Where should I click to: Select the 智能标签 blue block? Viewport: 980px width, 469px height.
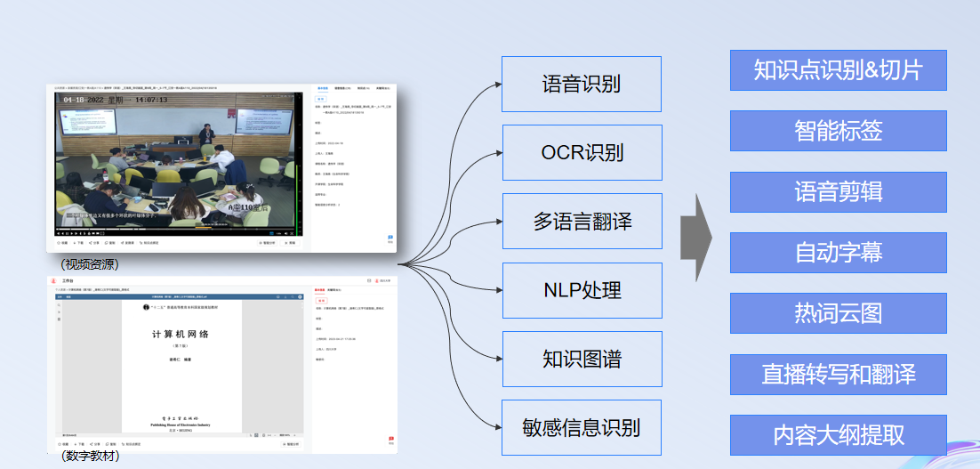coord(838,131)
